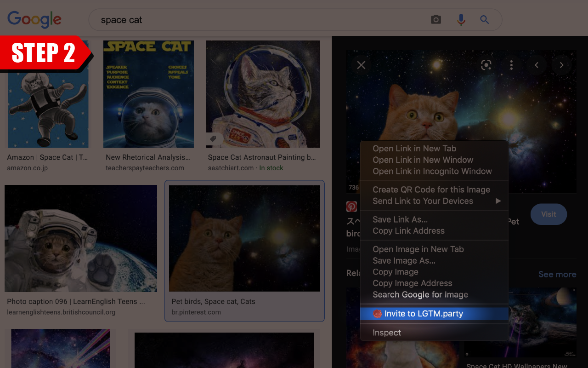Expand Send Link to Your Devices submenu arrow

click(x=498, y=201)
